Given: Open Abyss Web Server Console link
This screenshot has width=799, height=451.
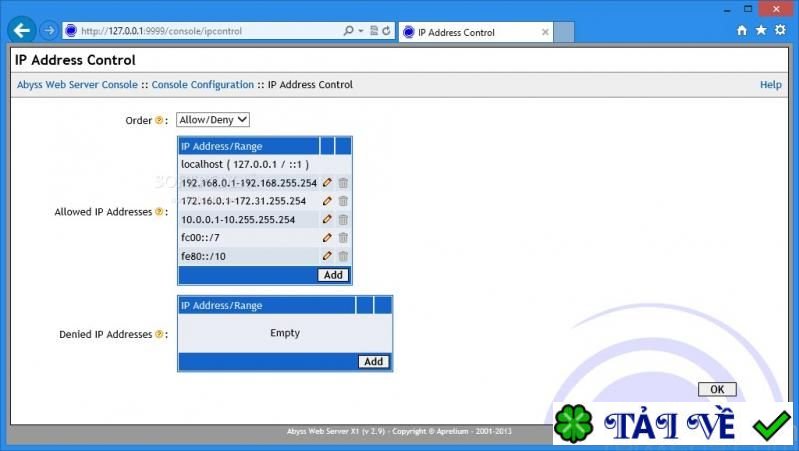Looking at the screenshot, I should point(77,85).
